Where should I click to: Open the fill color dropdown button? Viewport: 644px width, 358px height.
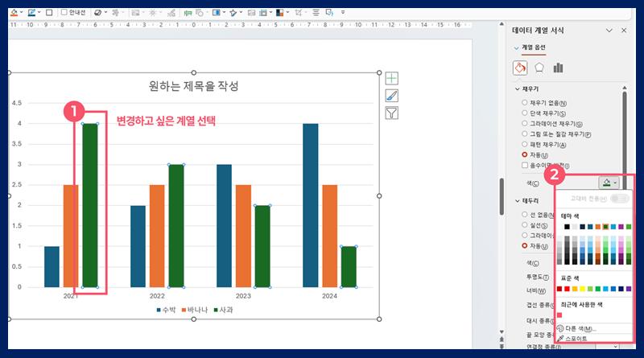[x=609, y=183]
